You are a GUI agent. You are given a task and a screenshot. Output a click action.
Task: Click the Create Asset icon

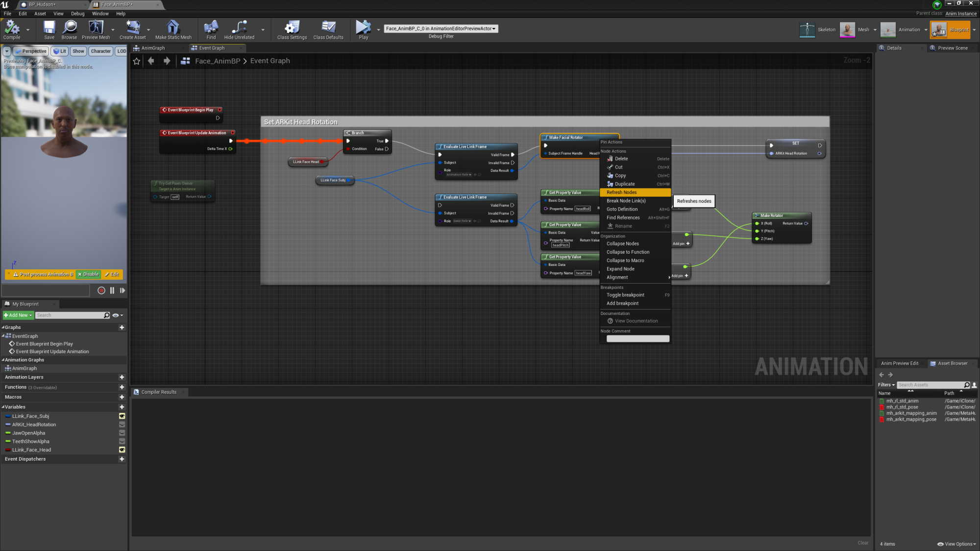[x=132, y=29]
